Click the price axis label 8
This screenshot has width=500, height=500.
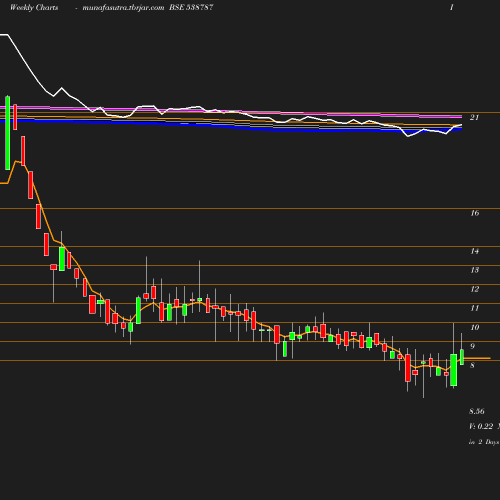click(472, 365)
